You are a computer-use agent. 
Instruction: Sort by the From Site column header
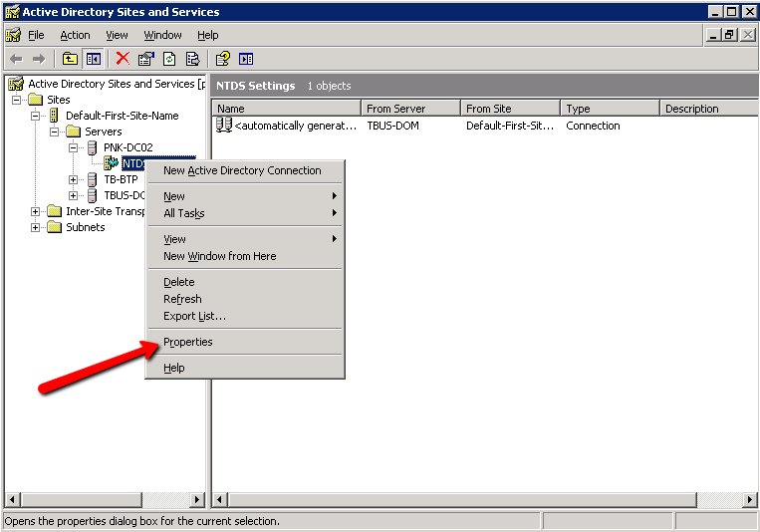tap(510, 109)
